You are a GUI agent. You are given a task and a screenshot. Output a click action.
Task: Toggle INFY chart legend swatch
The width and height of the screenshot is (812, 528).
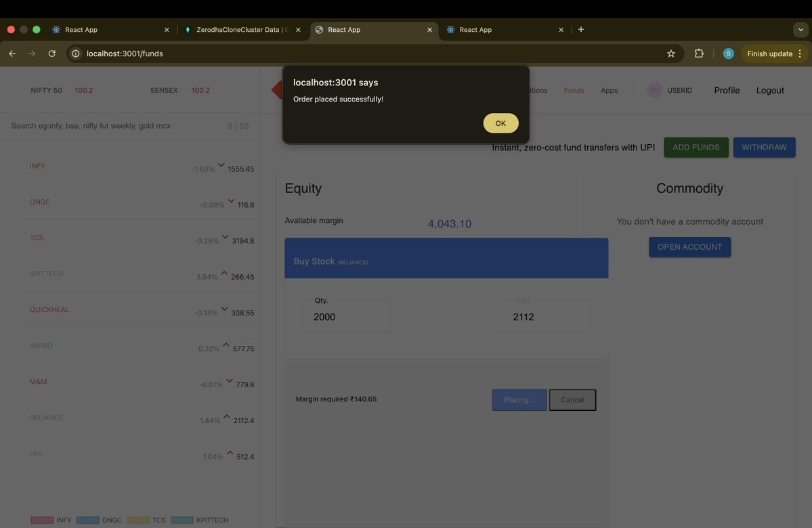pyautogui.click(x=42, y=520)
